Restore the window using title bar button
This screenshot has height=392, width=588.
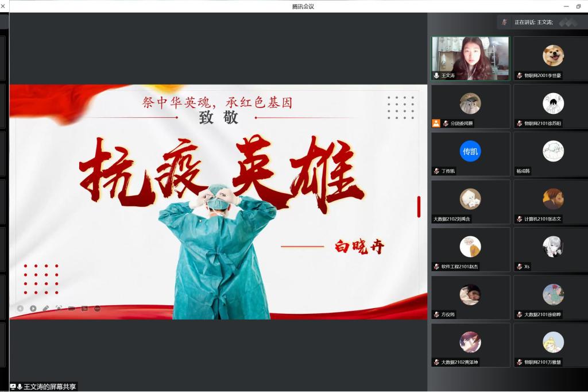tap(578, 6)
